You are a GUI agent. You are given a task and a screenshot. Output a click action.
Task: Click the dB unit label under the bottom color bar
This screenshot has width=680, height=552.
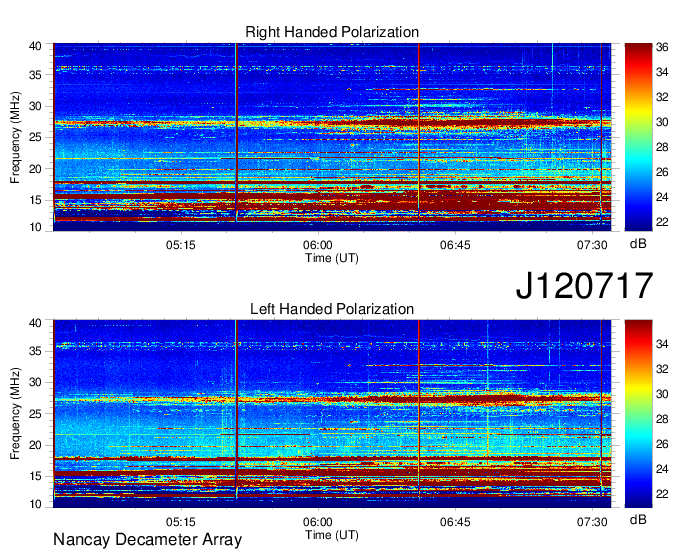tap(638, 519)
